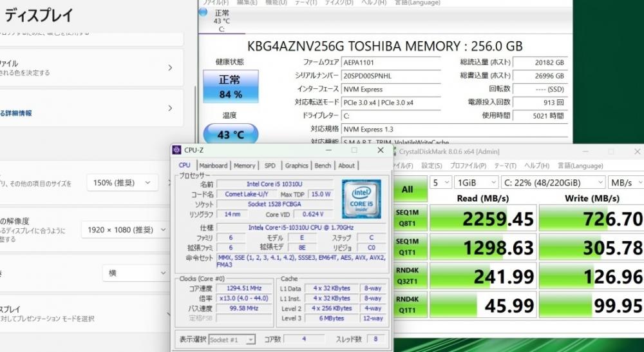Click the RND4K Q32T1 read result 241.99
The width and height of the screenshot is (644, 352).
click(x=483, y=276)
